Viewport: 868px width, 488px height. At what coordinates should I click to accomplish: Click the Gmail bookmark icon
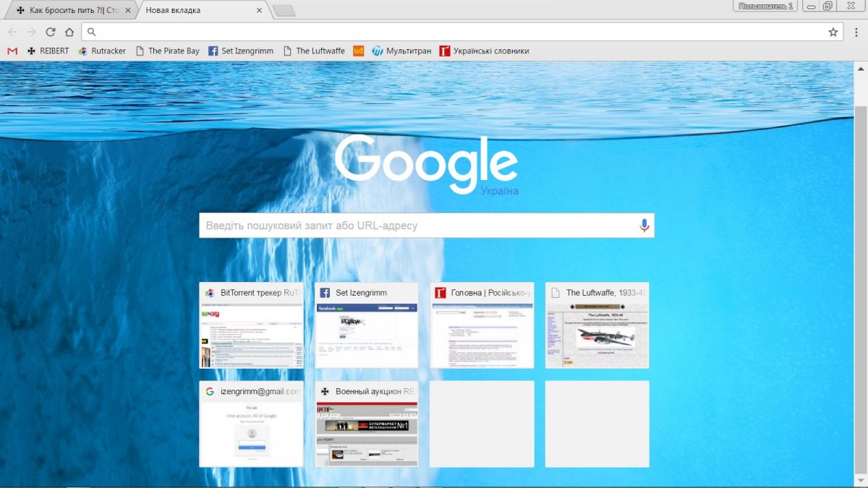(x=12, y=51)
